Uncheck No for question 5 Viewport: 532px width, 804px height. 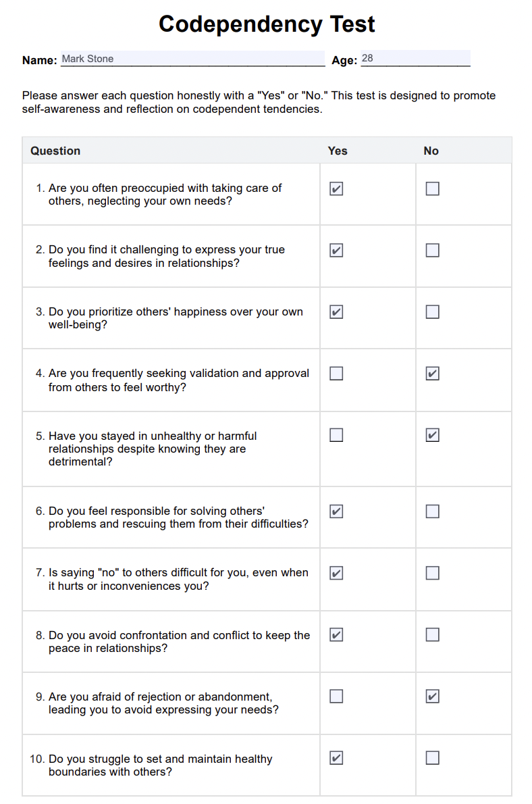pyautogui.click(x=433, y=436)
